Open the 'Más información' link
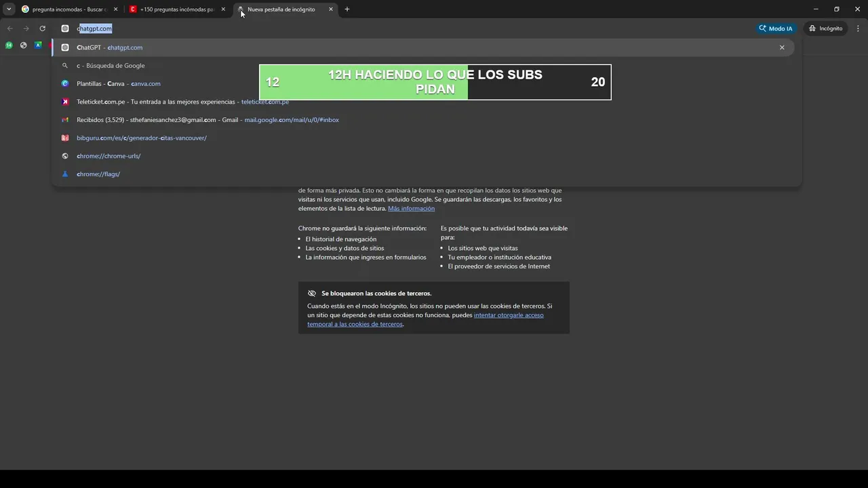This screenshot has width=868, height=488. [x=411, y=209]
